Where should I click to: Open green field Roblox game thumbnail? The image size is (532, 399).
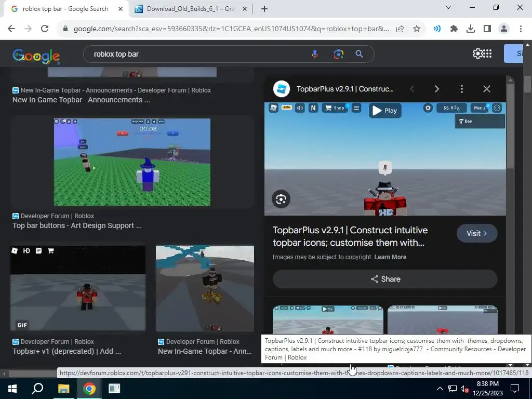[x=132, y=162]
